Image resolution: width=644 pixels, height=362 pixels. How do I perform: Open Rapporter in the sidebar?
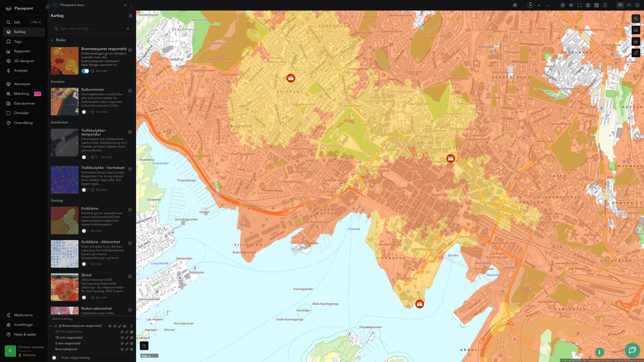[24, 51]
